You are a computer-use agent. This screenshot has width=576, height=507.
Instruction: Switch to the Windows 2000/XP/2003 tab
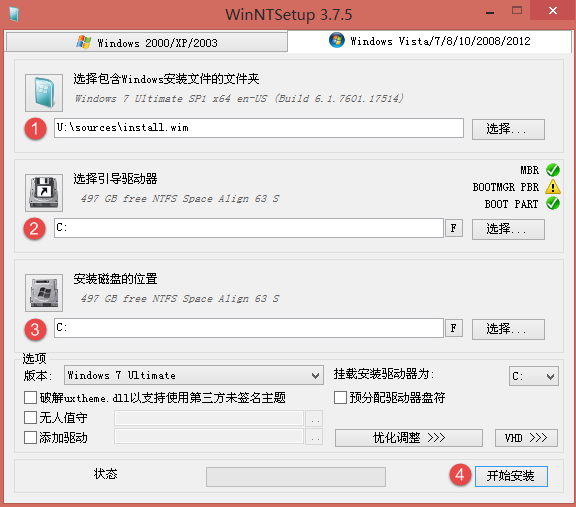[147, 43]
